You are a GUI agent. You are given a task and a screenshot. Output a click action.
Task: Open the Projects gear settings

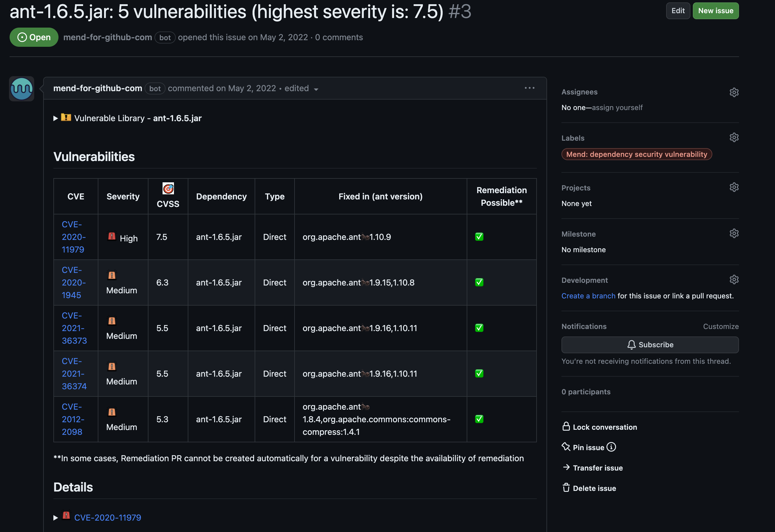[x=734, y=187]
